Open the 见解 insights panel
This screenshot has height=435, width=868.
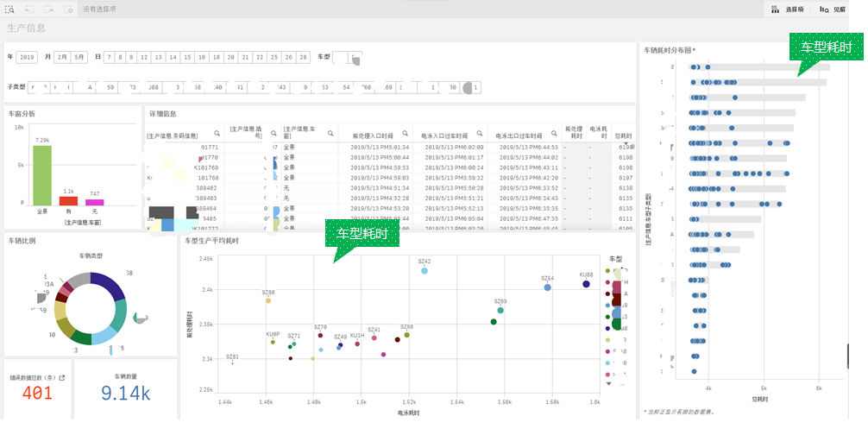click(x=833, y=9)
